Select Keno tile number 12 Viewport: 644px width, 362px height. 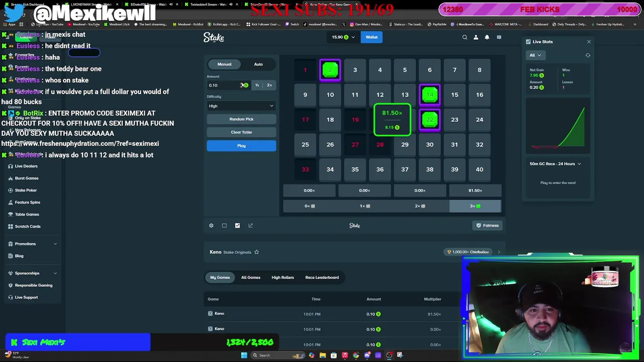tap(380, 95)
